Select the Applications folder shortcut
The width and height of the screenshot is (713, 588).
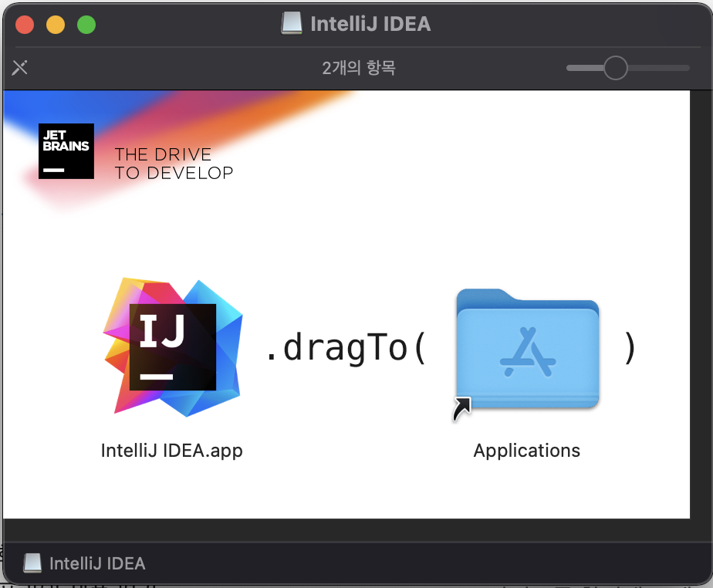(528, 350)
